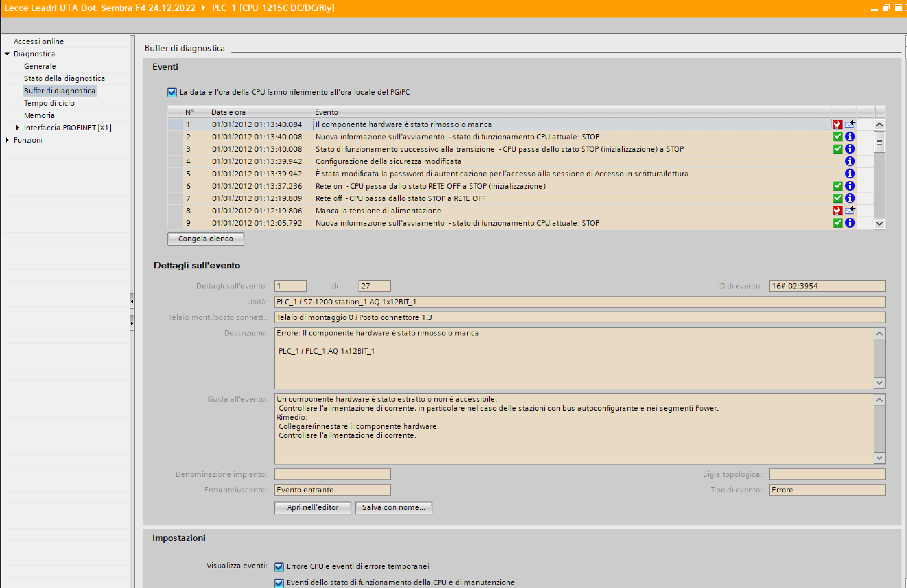This screenshot has width=907, height=588.
Task: Click blue info icon in event row 2
Action: (849, 136)
